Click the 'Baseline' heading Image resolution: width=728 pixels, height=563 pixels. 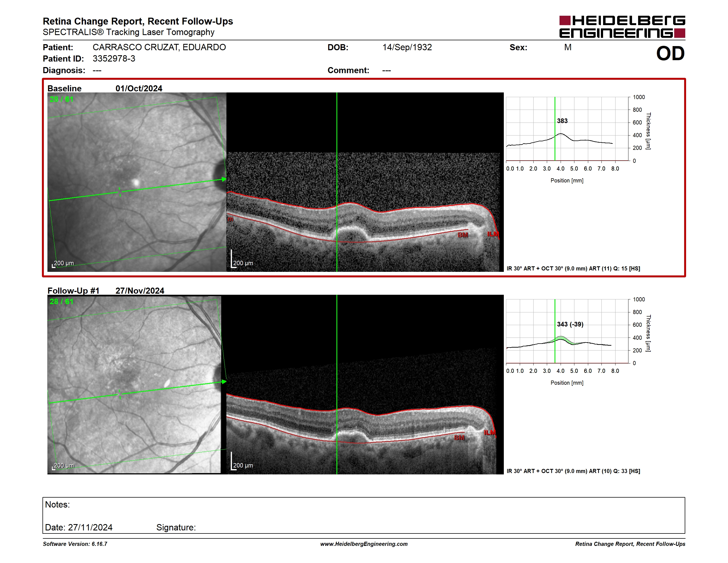64,88
